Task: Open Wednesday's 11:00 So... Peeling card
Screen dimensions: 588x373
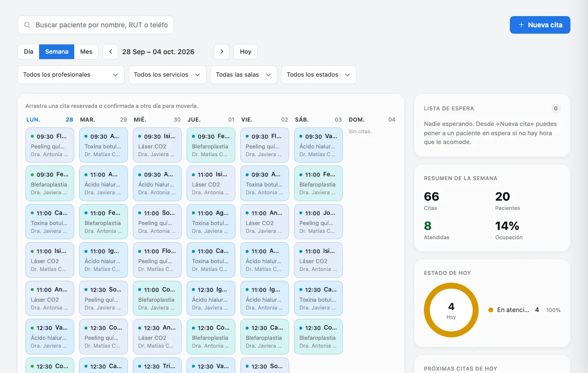Action: (x=157, y=222)
